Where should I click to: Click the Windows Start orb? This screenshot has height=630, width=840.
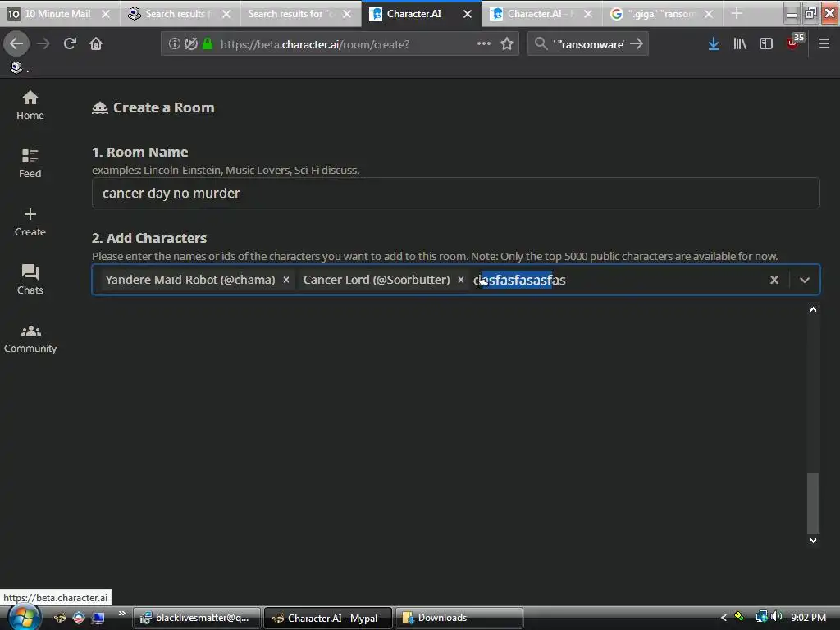[24, 618]
